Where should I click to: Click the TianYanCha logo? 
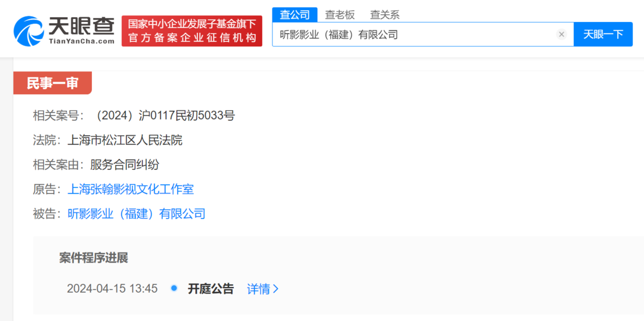(64, 31)
